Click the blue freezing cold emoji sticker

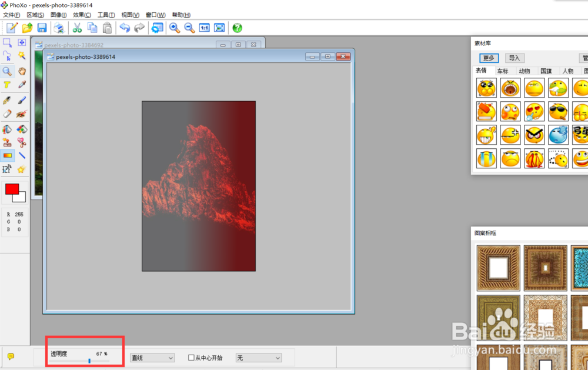559,135
